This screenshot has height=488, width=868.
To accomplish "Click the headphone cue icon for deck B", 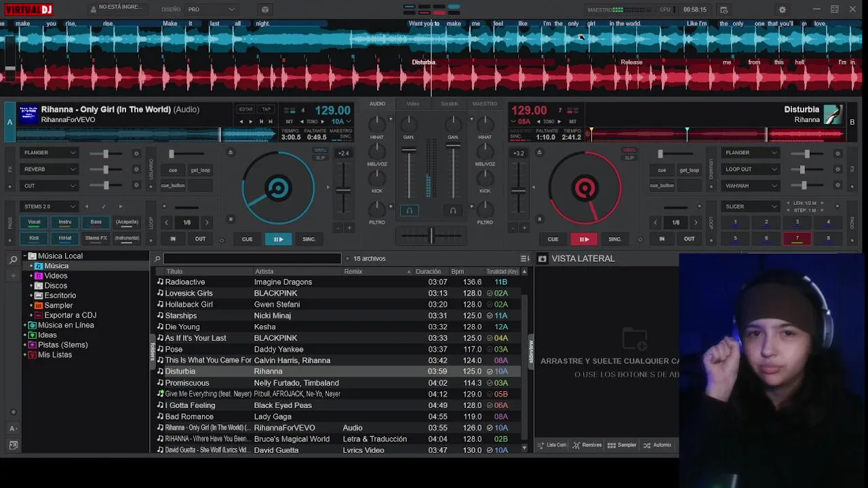I will 453,211.
